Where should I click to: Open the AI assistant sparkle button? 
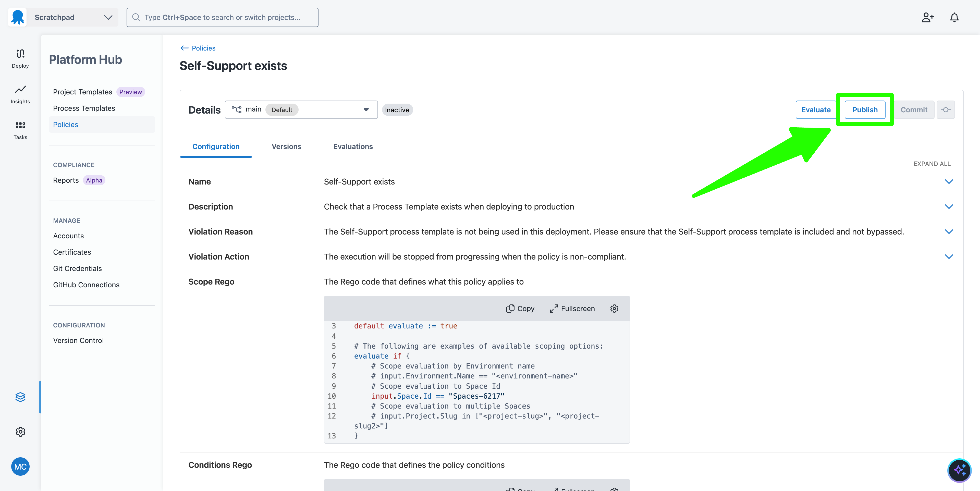click(960, 471)
